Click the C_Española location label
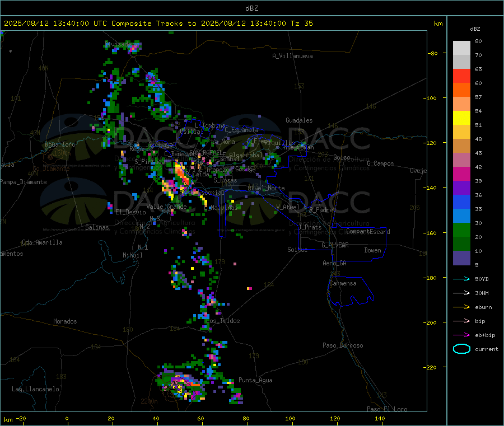This screenshot has height=426, width=504. point(241,130)
